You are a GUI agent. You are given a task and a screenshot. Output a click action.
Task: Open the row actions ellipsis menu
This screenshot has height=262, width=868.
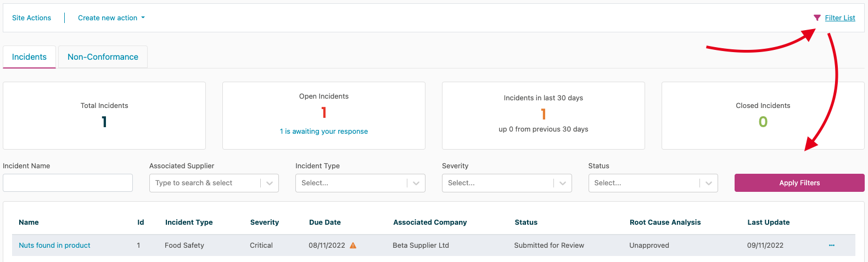coord(831,246)
